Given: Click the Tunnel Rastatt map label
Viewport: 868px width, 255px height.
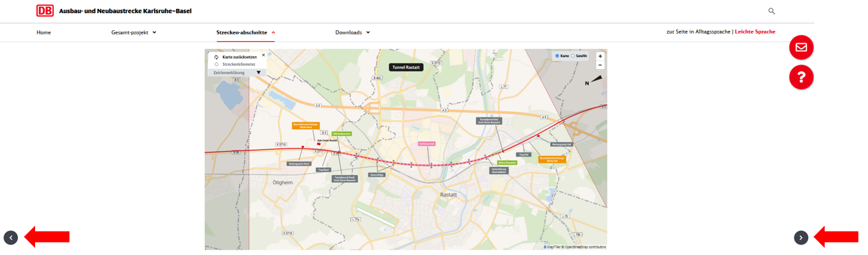Looking at the screenshot, I should [405, 67].
